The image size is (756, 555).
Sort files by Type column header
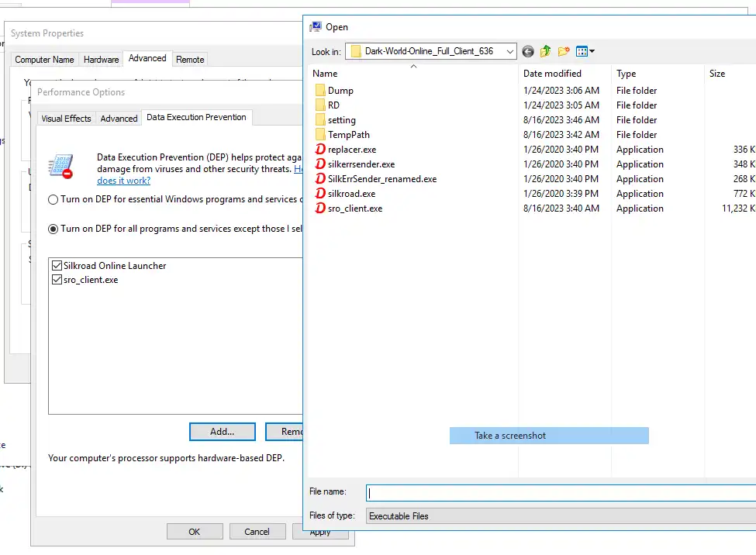point(658,74)
